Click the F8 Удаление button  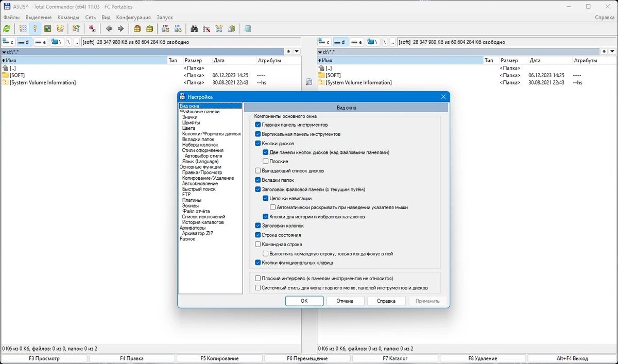pyautogui.click(x=483, y=358)
